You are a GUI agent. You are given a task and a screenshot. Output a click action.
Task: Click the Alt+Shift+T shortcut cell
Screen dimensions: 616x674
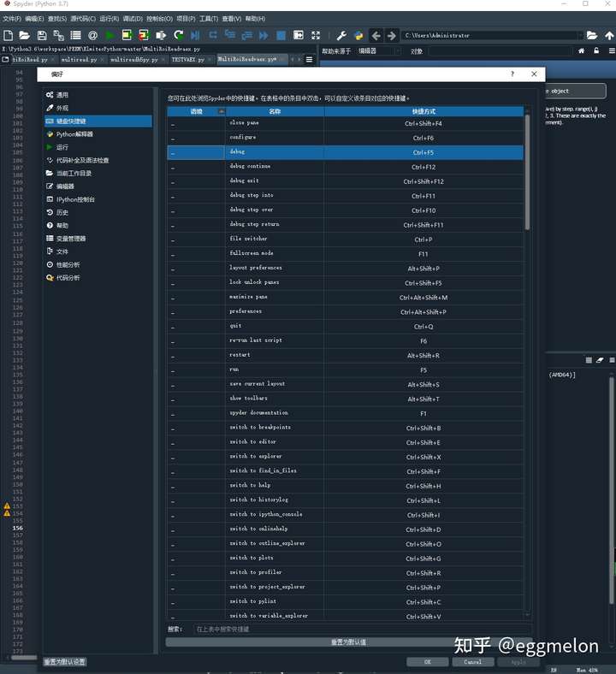[x=423, y=399]
